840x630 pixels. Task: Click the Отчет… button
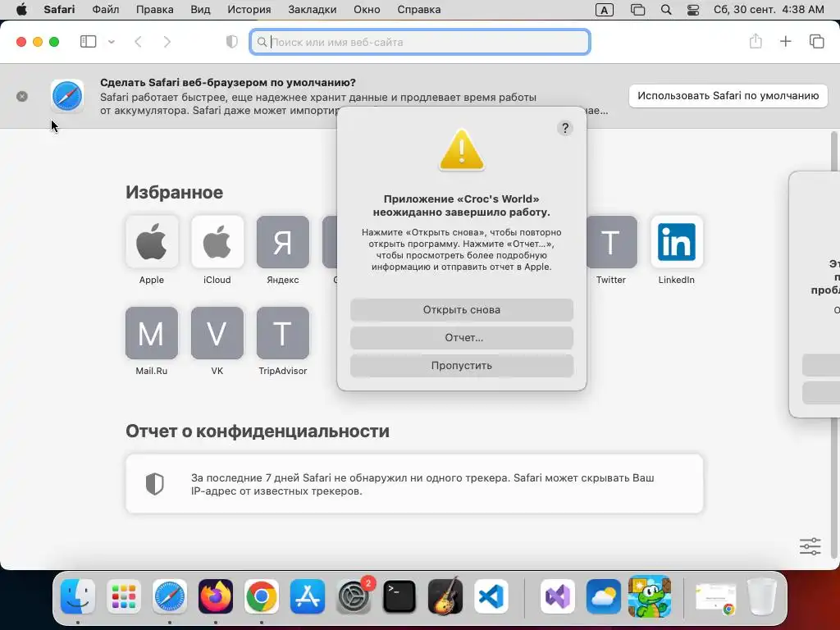pyautogui.click(x=462, y=337)
